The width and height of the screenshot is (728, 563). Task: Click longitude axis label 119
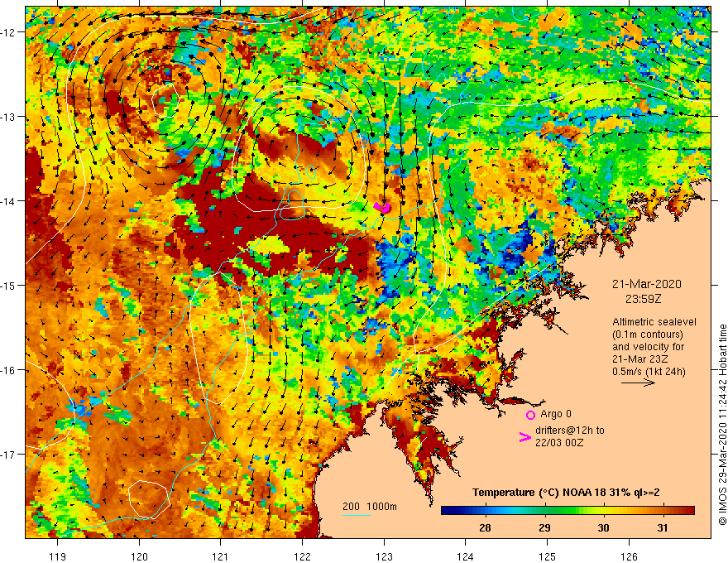[x=58, y=556]
